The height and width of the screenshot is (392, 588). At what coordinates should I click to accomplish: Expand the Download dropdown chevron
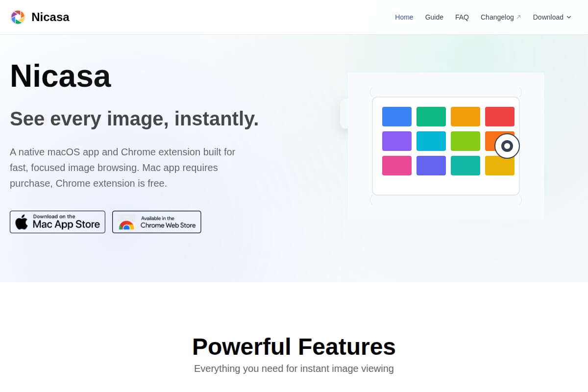(569, 17)
